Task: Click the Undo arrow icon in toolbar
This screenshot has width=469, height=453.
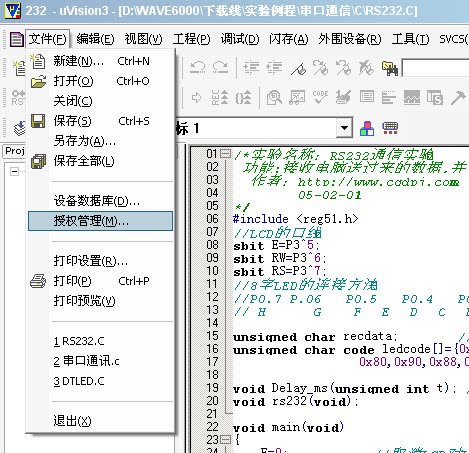Action: tap(198, 67)
